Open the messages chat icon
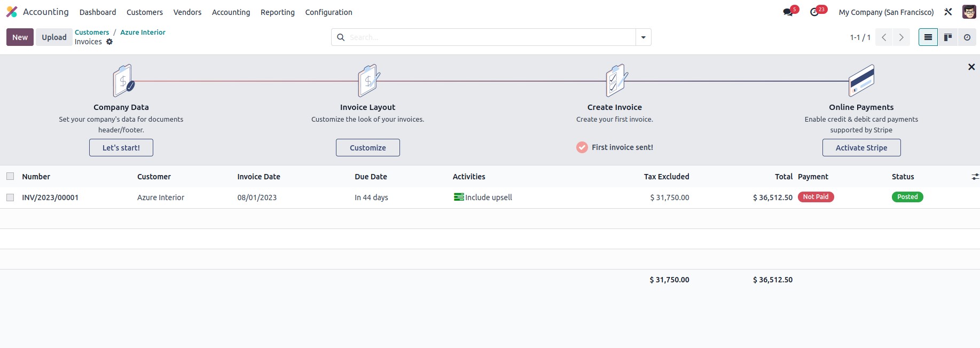Screen dimensions: 980x348 [788, 12]
